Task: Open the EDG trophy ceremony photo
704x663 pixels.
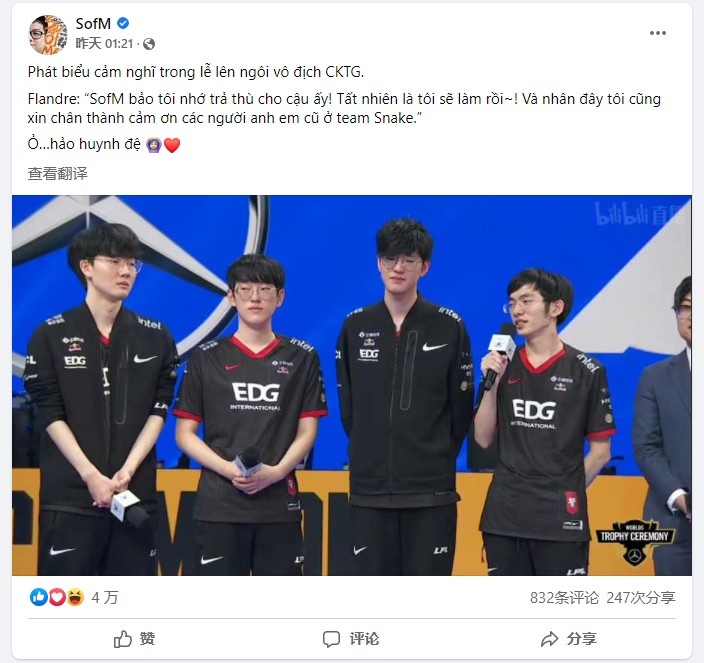Action: pos(352,385)
